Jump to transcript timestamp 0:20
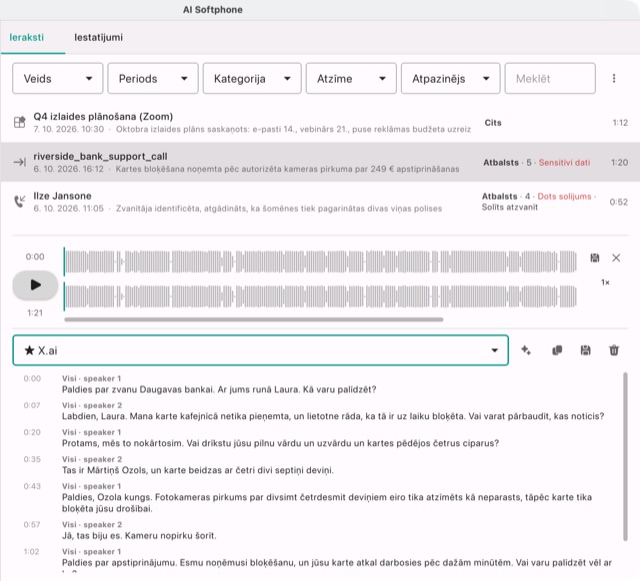The height and width of the screenshot is (581, 640). coord(32,432)
